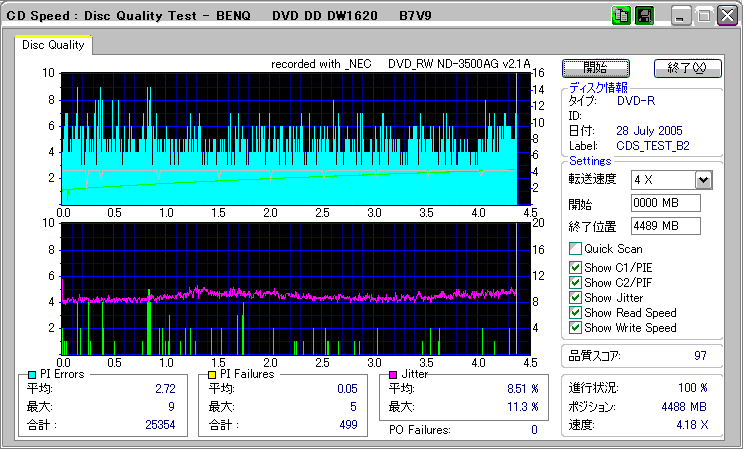Viewport: 743px width, 449px height.
Task: Uncheck Show C2/PIF
Action: 575,281
